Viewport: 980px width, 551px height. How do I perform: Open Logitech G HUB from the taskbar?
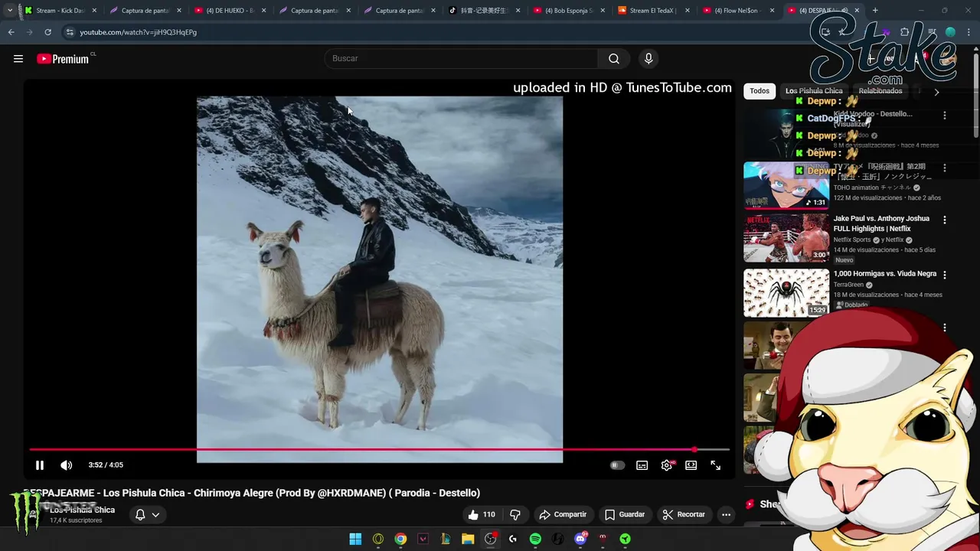[x=512, y=539]
